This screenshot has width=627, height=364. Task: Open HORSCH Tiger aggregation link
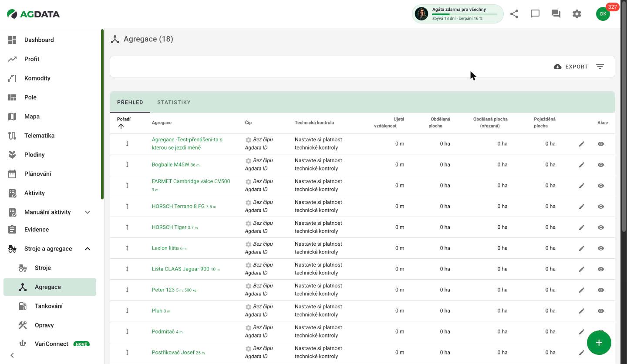click(x=169, y=227)
